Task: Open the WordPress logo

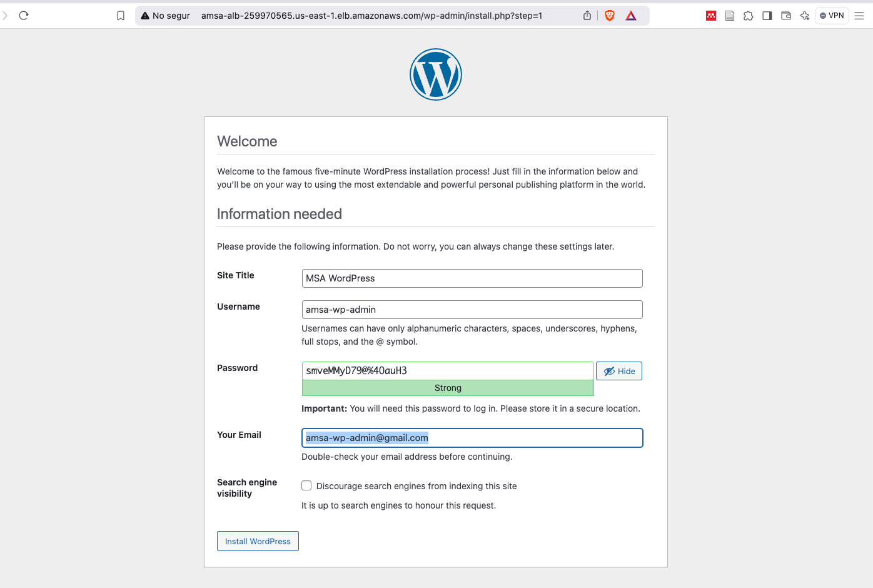Action: click(x=436, y=74)
